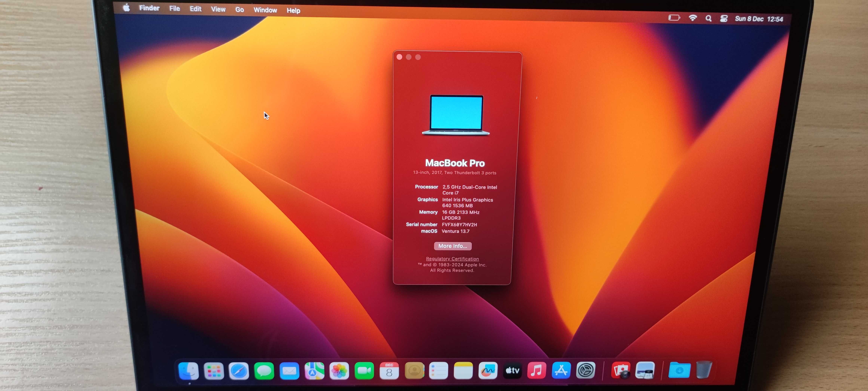Start FaceTime from the Dock
The height and width of the screenshot is (391, 868).
[x=364, y=371]
